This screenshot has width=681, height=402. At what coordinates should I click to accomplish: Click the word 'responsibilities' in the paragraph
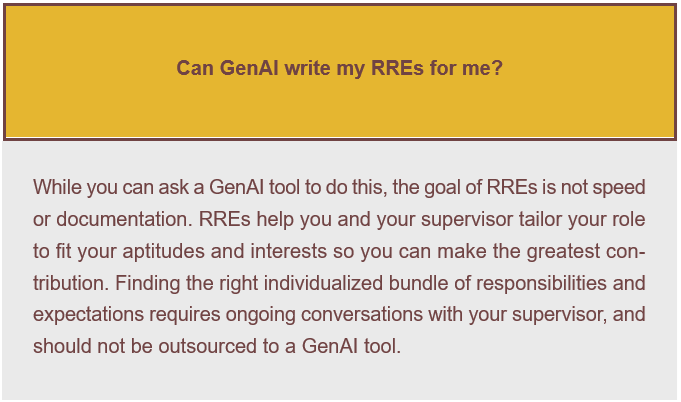pos(541,284)
